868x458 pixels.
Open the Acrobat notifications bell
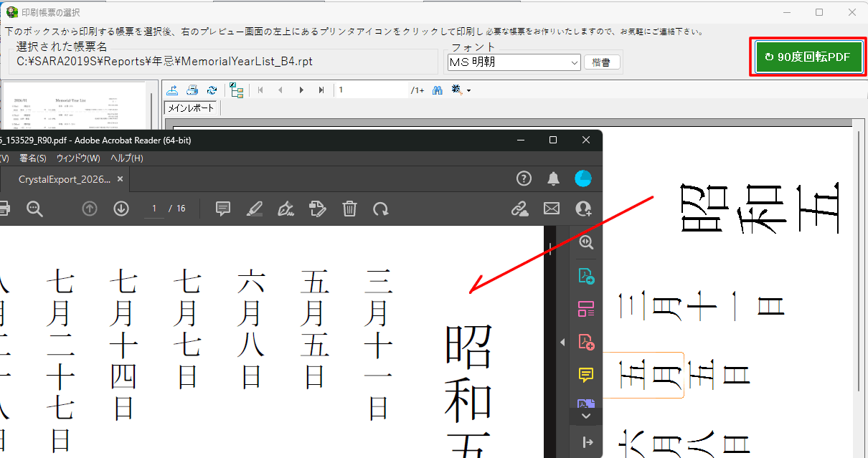tap(553, 178)
